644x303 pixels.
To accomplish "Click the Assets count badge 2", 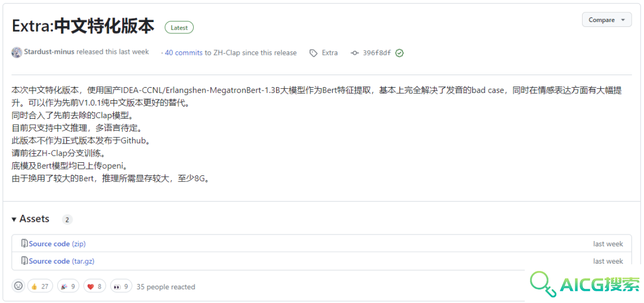I will 67,219.
